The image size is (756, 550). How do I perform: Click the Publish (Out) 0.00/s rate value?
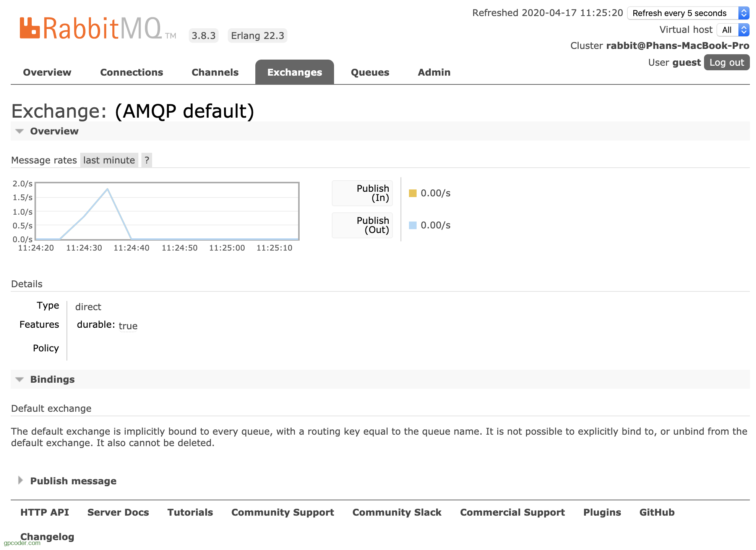(x=435, y=225)
